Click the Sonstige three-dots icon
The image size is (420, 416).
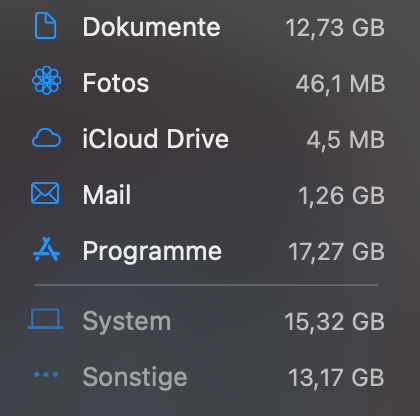coord(46,375)
